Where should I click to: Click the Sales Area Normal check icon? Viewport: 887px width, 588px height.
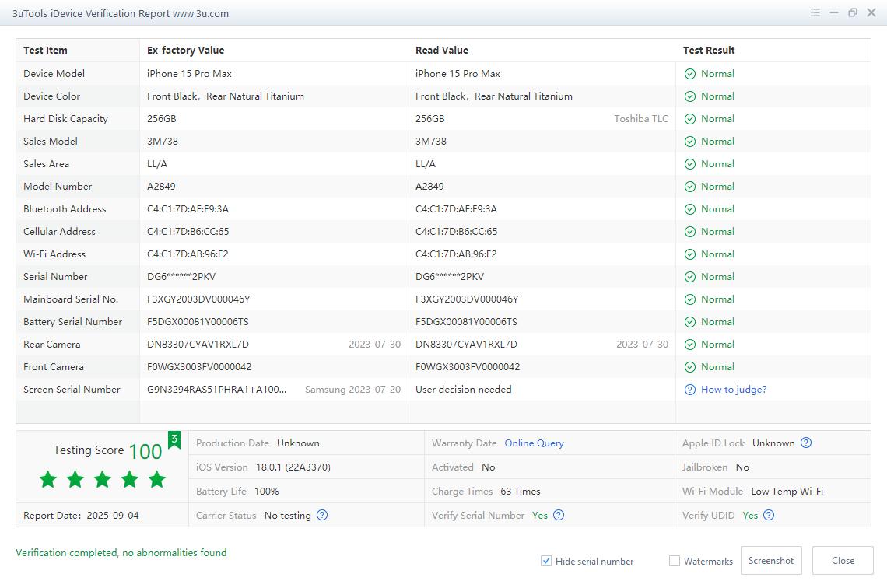[690, 164]
